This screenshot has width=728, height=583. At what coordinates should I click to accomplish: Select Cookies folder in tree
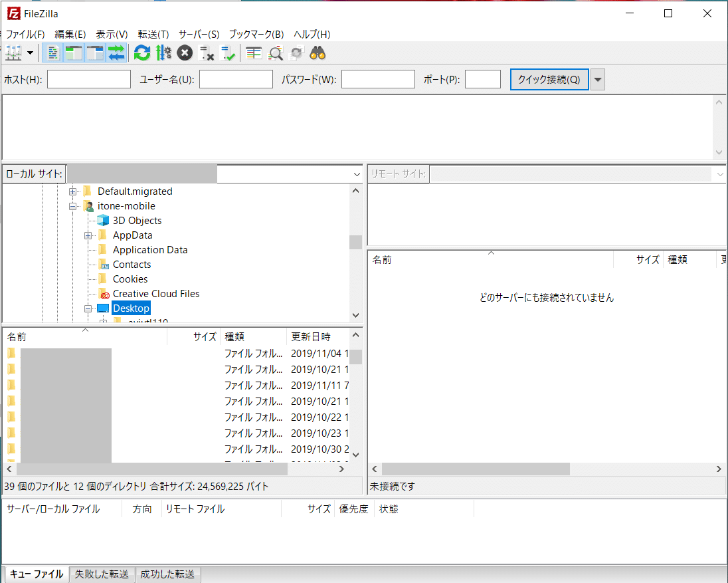(x=130, y=279)
